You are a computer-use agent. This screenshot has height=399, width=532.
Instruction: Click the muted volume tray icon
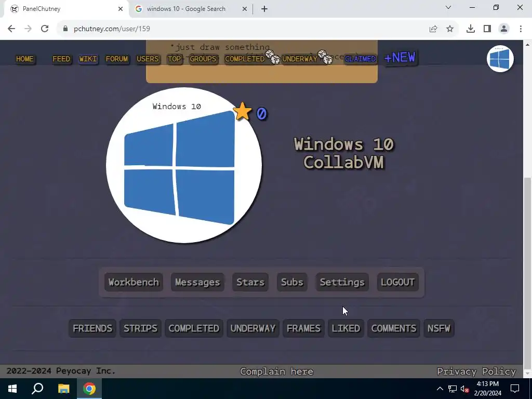click(x=465, y=389)
